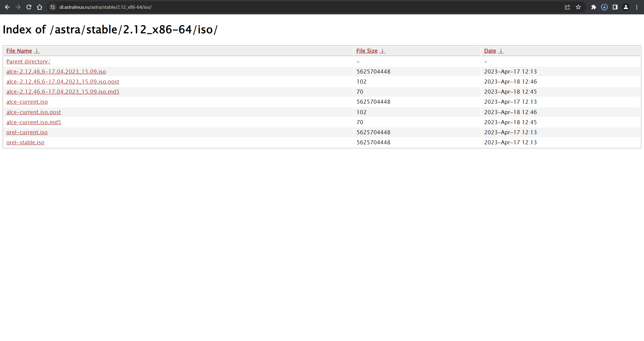The height and width of the screenshot is (341, 644).
Task: Open the extensions puzzle icon
Action: 594,7
